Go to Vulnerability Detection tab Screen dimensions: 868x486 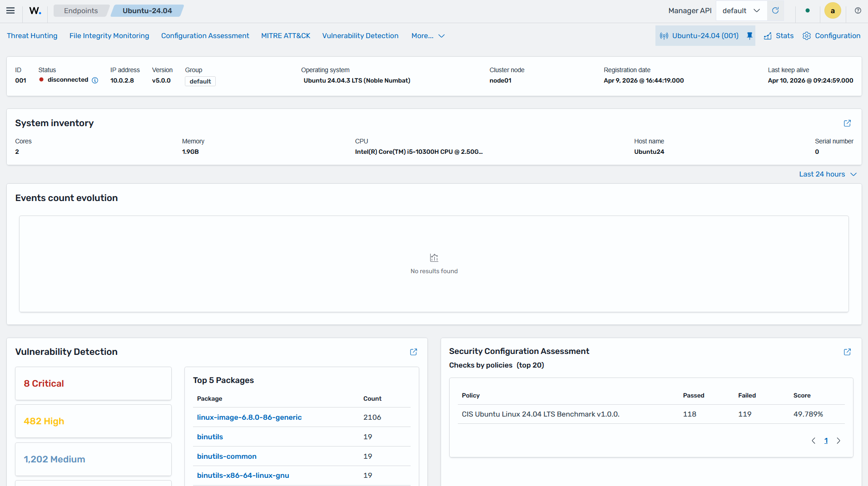(360, 36)
